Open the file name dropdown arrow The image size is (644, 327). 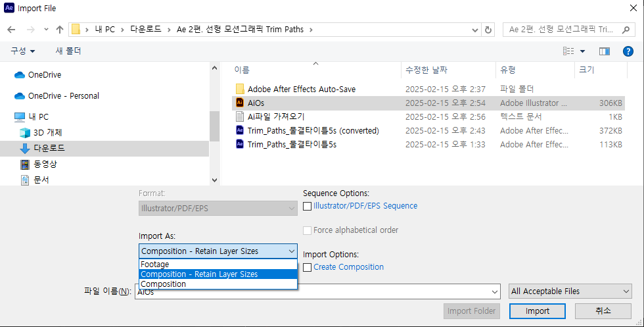(494, 291)
